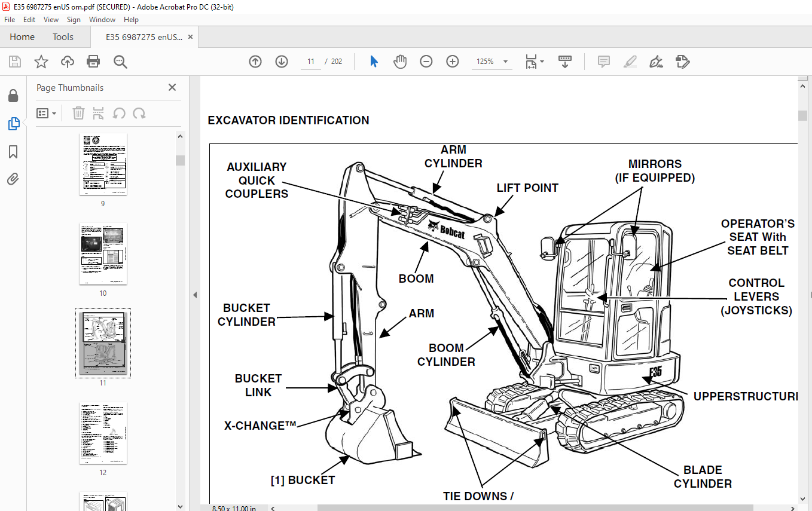Click the fit page scrolling mode icon
The image size is (812, 511).
click(531, 62)
